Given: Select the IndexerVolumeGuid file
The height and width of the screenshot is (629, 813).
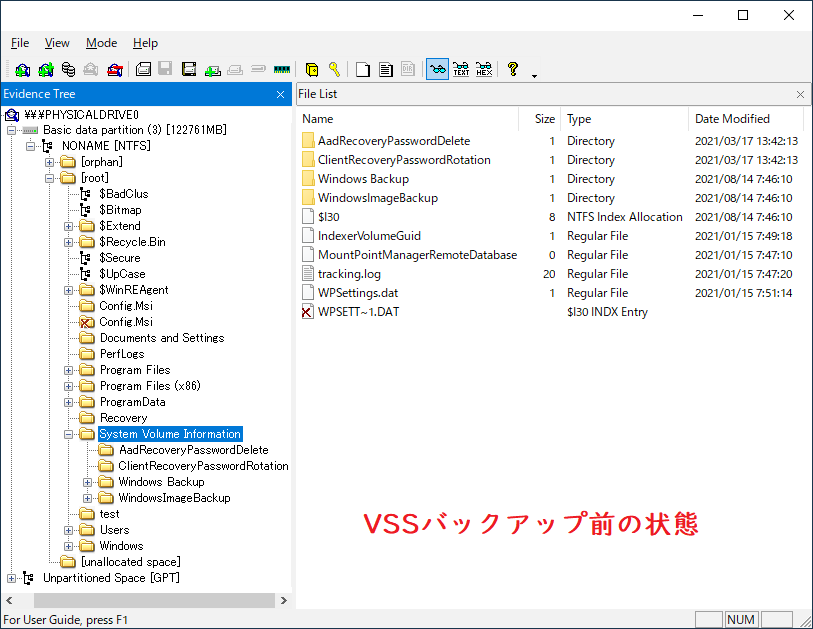Looking at the screenshot, I should click(369, 236).
